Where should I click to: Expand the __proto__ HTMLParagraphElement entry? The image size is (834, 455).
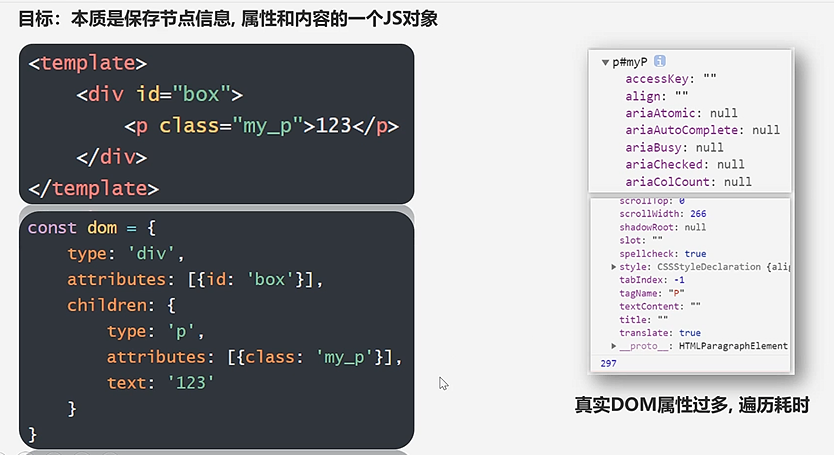click(x=613, y=346)
